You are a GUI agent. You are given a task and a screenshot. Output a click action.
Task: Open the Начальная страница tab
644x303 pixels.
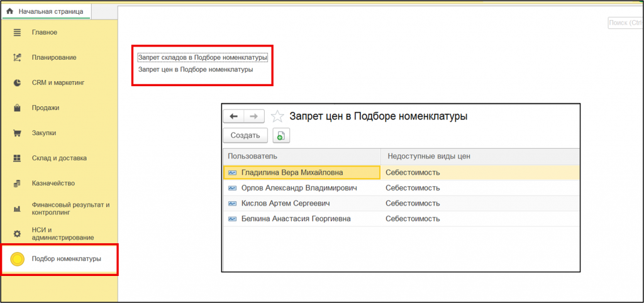[47, 11]
